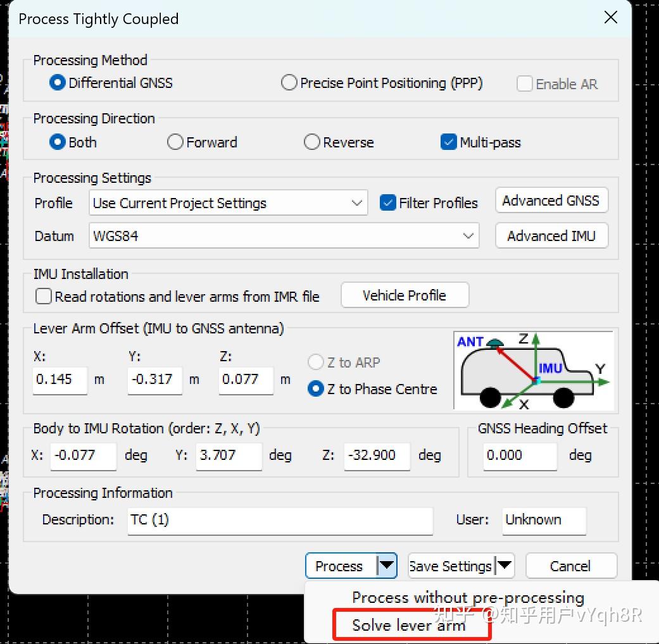
Task: Open the processing Profile dropdown
Action: [357, 203]
